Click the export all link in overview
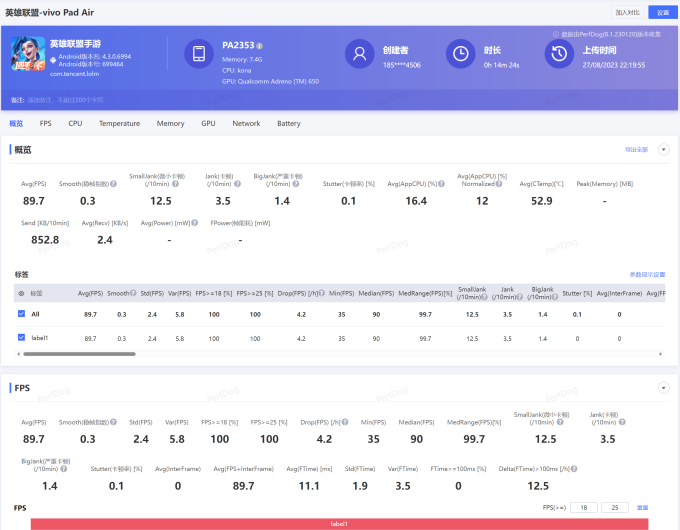The height and width of the screenshot is (530, 680). click(x=637, y=150)
